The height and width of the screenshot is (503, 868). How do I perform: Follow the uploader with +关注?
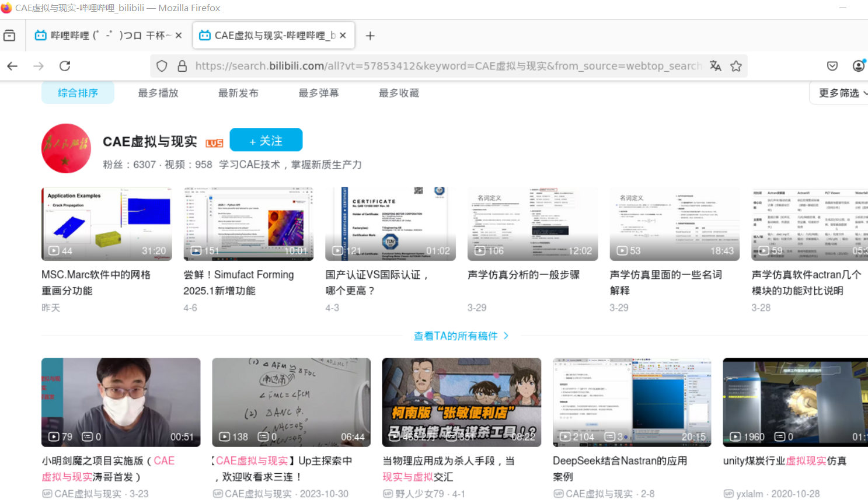(x=266, y=140)
